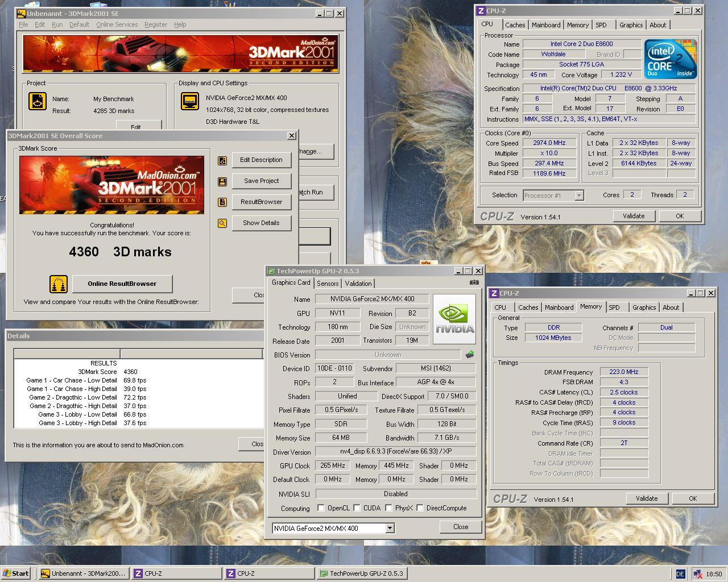Select the 3DMark2001 taskbar button
The image size is (728, 582).
click(84, 573)
